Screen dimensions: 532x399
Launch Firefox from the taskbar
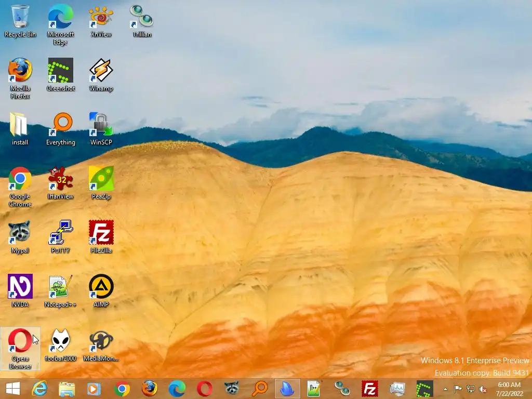coord(149,389)
